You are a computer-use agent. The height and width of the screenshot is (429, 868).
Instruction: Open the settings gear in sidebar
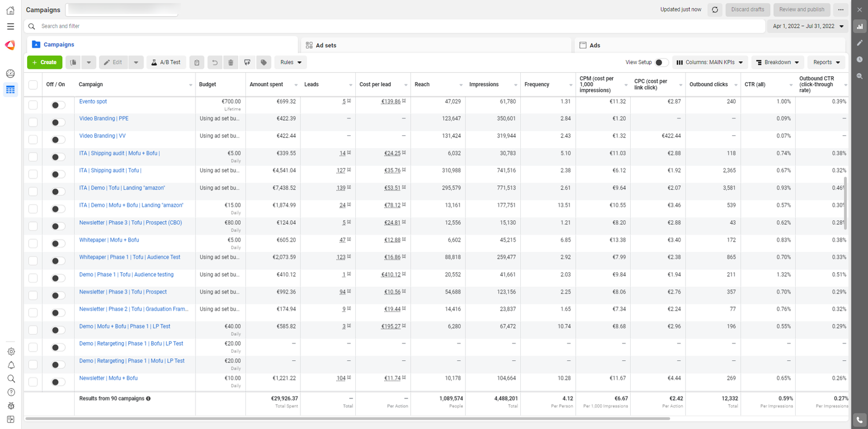point(11,352)
